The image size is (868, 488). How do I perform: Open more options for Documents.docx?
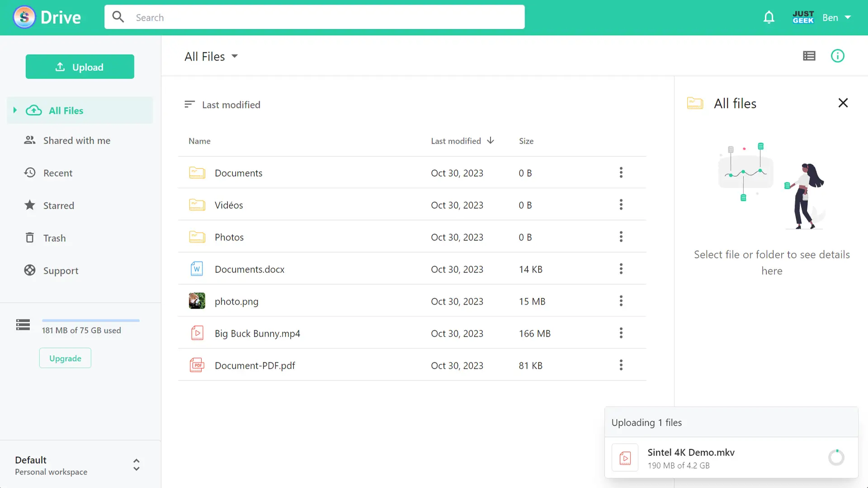621,269
